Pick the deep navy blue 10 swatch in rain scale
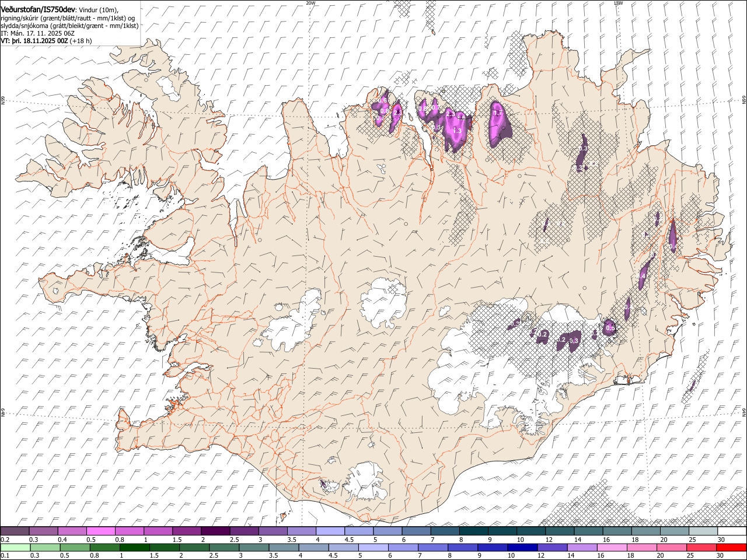 point(522,548)
